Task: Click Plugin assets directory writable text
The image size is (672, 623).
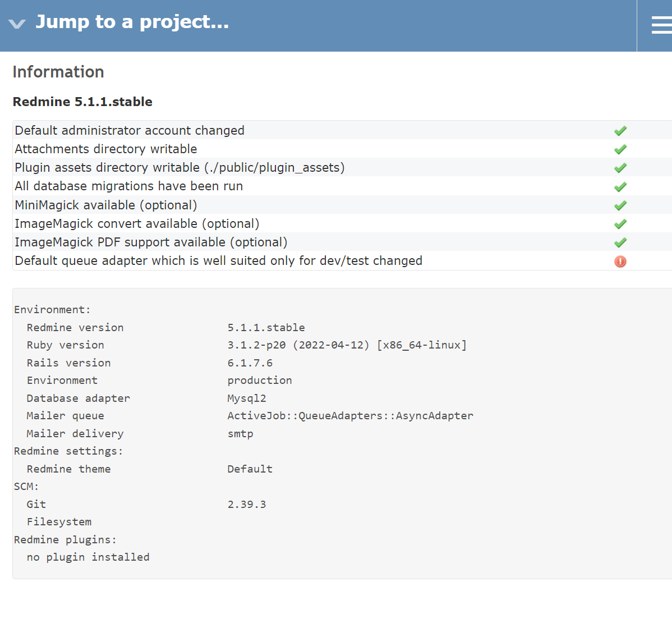Action: click(179, 168)
